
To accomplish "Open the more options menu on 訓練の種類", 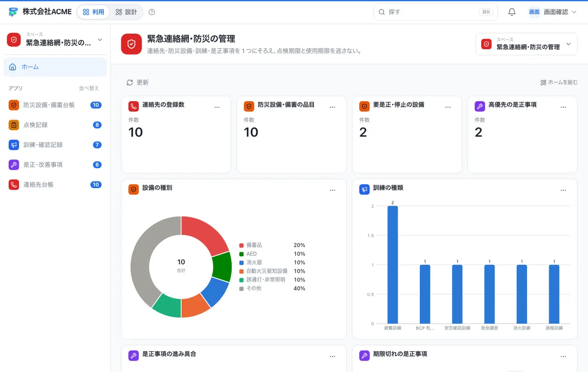I will (563, 190).
